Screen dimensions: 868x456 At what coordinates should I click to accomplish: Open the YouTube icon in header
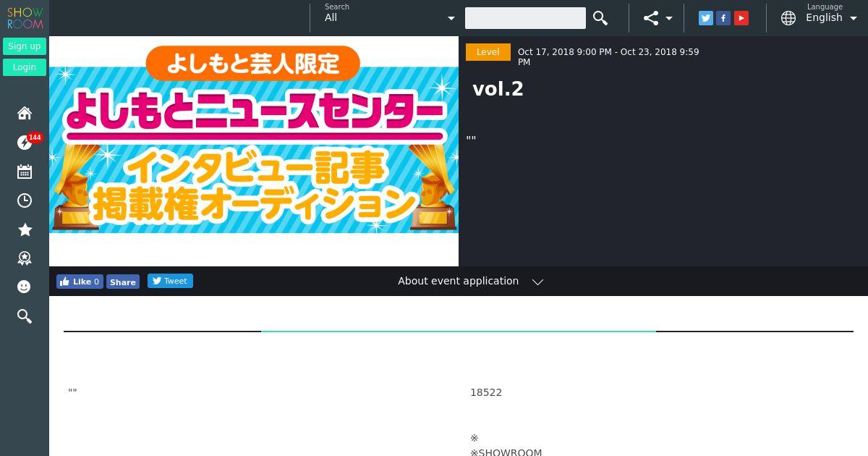click(x=741, y=18)
